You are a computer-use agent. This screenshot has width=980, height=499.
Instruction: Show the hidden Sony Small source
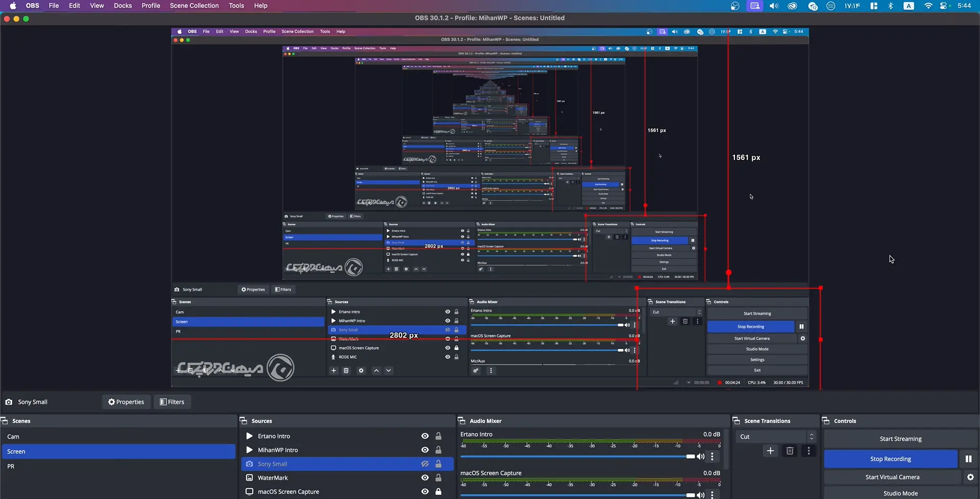pos(425,464)
